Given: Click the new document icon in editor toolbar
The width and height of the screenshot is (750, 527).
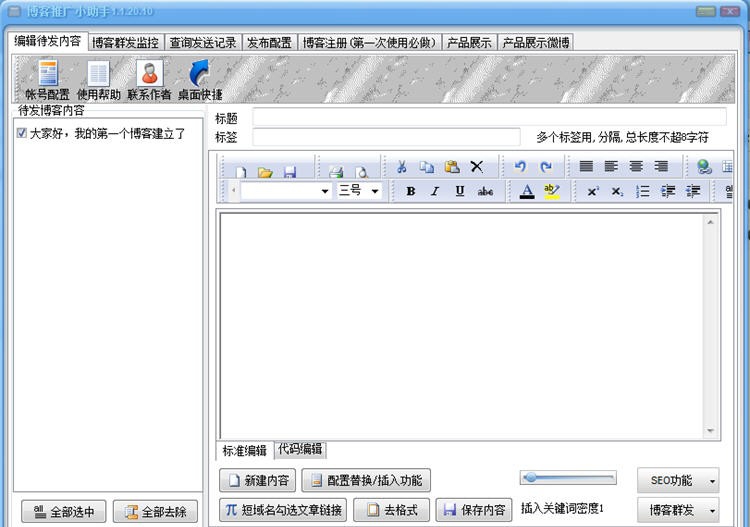Looking at the screenshot, I should click(x=241, y=172).
